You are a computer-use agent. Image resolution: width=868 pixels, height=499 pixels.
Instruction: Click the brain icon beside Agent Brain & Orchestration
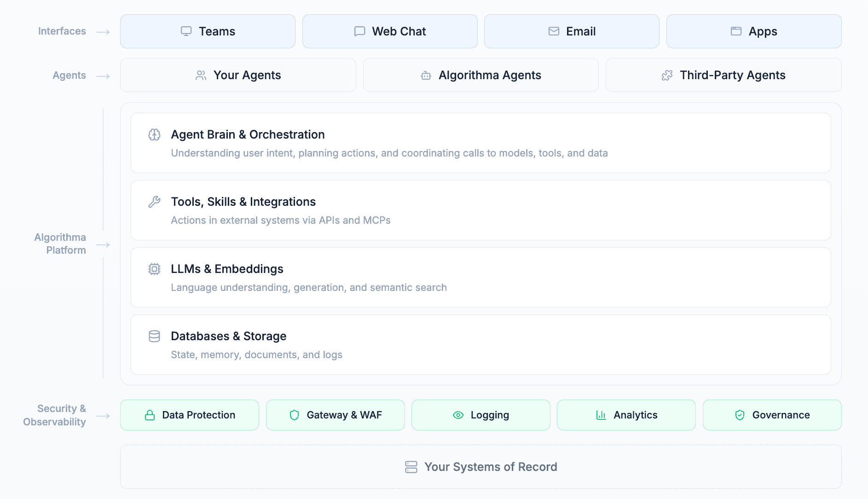pos(154,134)
